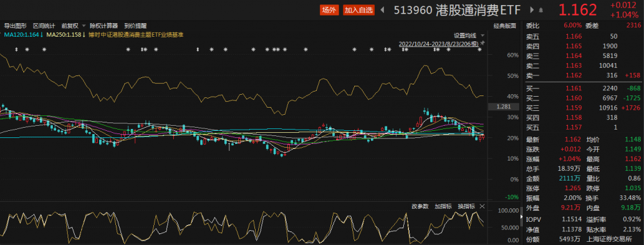
Task: Click 到价提醒 price reminder button
Action: tap(135, 26)
